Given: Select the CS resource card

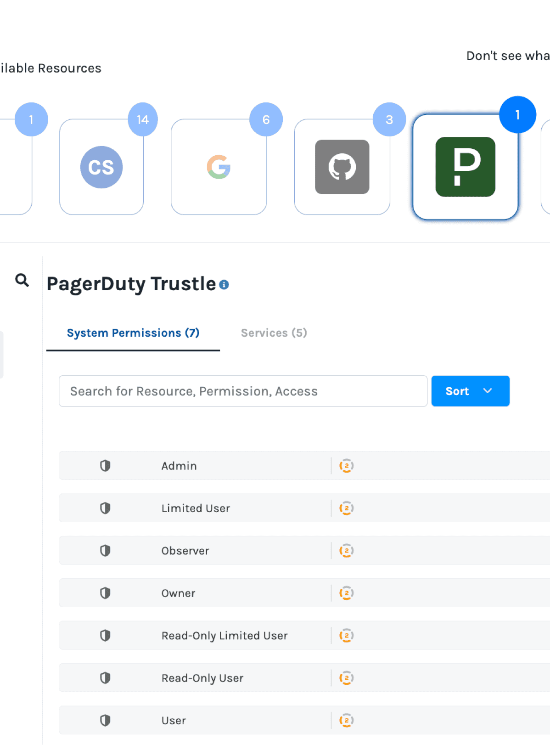Looking at the screenshot, I should (x=101, y=167).
